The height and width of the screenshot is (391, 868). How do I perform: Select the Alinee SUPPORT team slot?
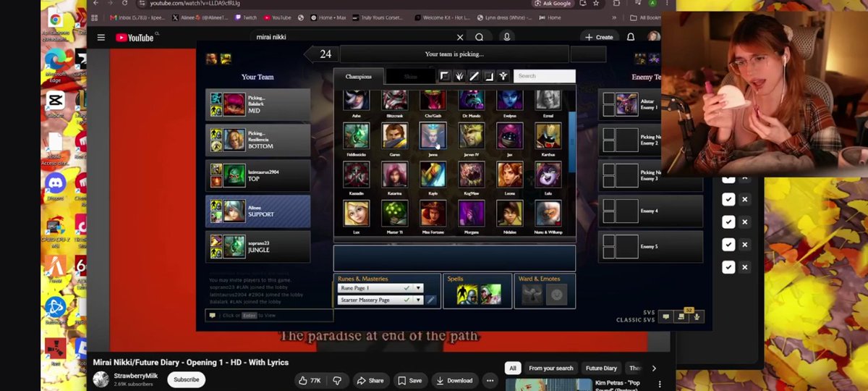258,211
